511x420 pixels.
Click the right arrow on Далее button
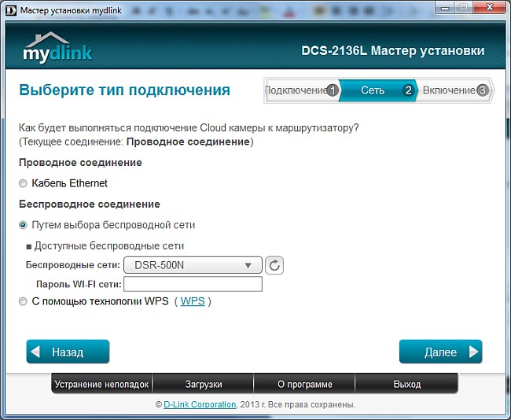(x=472, y=352)
